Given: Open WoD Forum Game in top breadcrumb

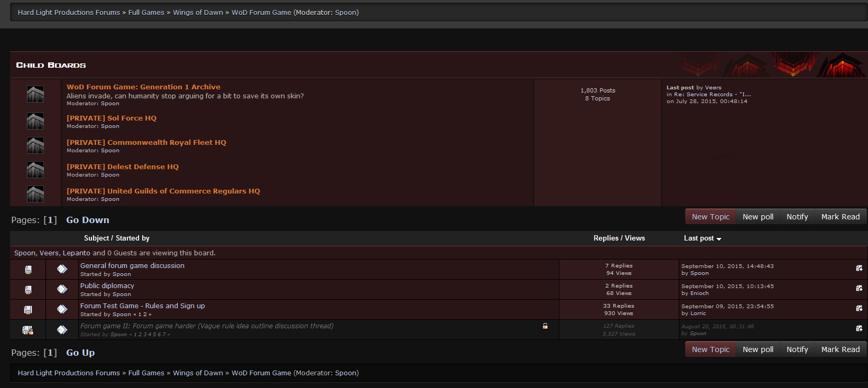Looking at the screenshot, I should click(261, 12).
